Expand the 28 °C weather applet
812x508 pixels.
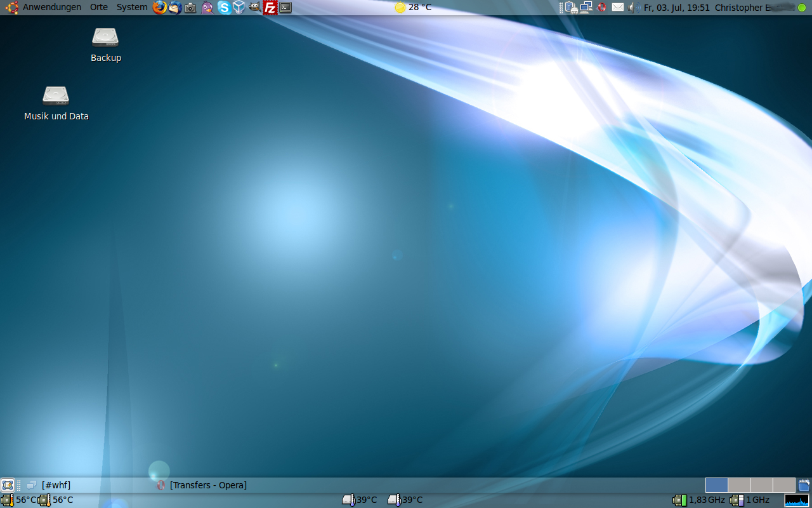click(413, 8)
